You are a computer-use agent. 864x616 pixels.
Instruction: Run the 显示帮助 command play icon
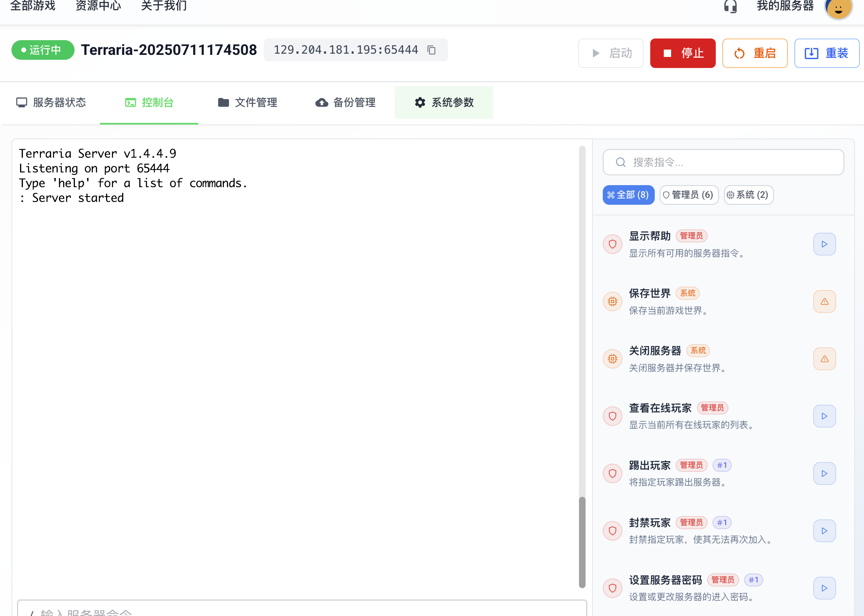(824, 244)
